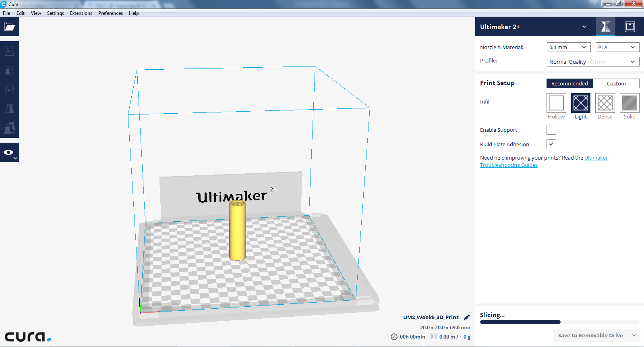644x347 pixels.
Task: Select the Scale tool in left toolbar
Action: point(10,70)
